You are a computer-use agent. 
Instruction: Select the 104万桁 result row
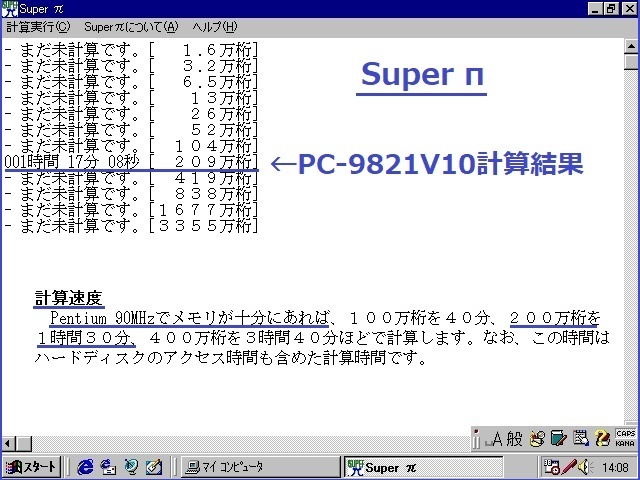tap(131, 145)
